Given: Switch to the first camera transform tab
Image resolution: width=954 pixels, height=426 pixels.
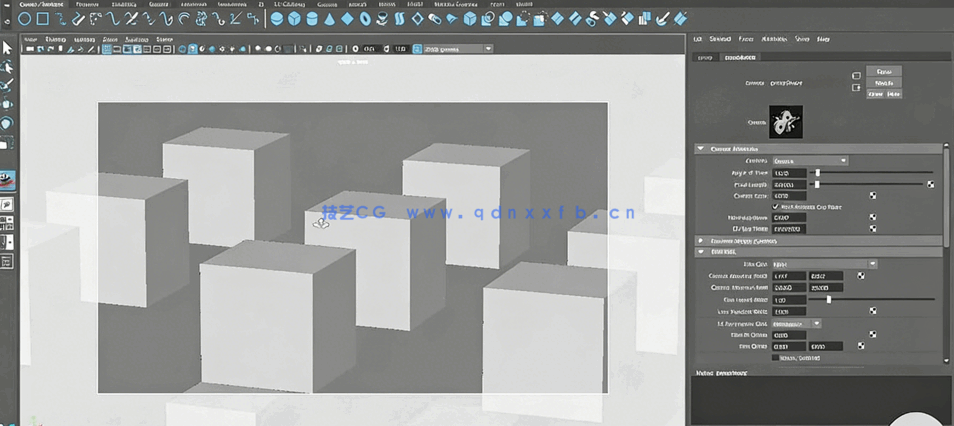Looking at the screenshot, I should coord(705,57).
